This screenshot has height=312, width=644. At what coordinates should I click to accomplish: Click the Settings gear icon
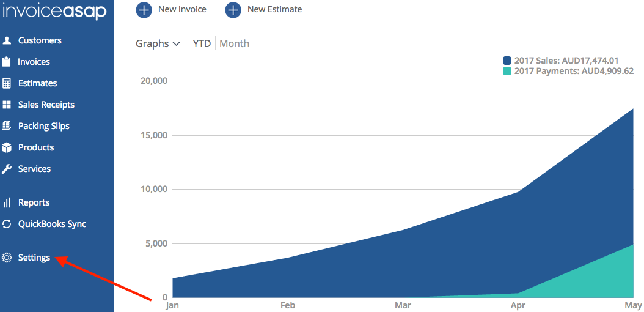pyautogui.click(x=7, y=258)
